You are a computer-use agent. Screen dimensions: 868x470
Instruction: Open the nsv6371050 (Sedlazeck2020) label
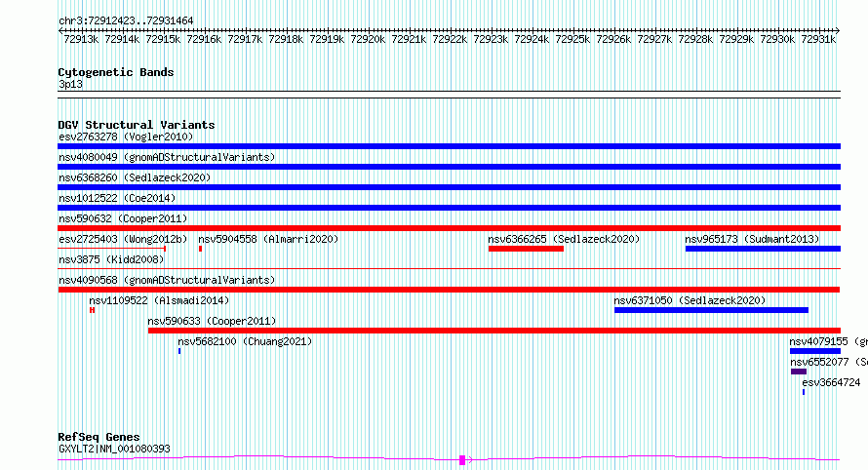[690, 300]
